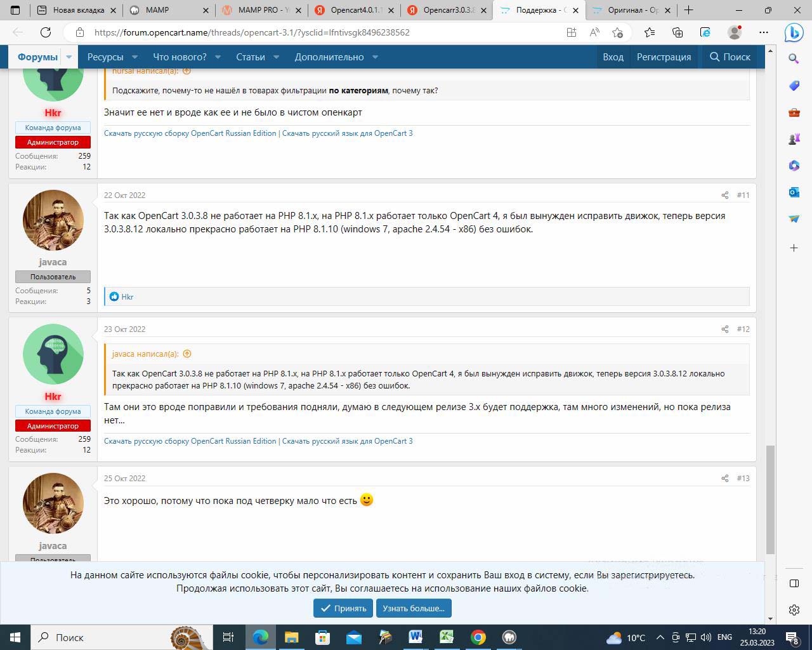Click share icon on post #13
Viewport: 812px width, 650px height.
point(724,479)
